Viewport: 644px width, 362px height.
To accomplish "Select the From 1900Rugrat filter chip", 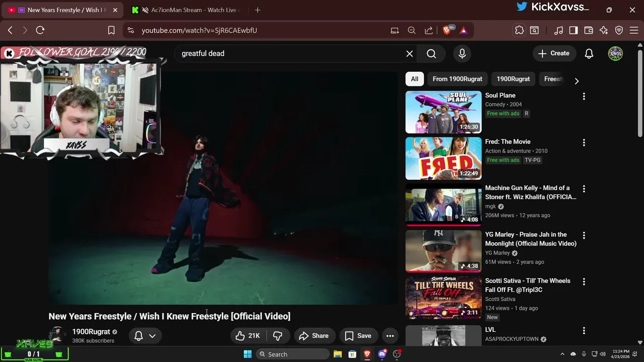I will coord(457,79).
